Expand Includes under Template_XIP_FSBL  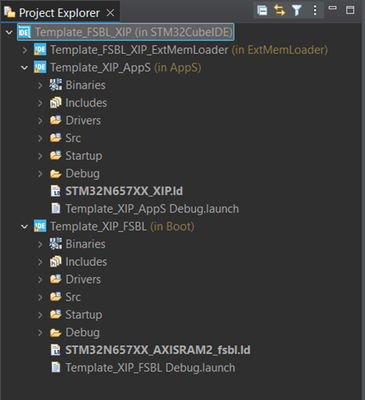[40, 262]
